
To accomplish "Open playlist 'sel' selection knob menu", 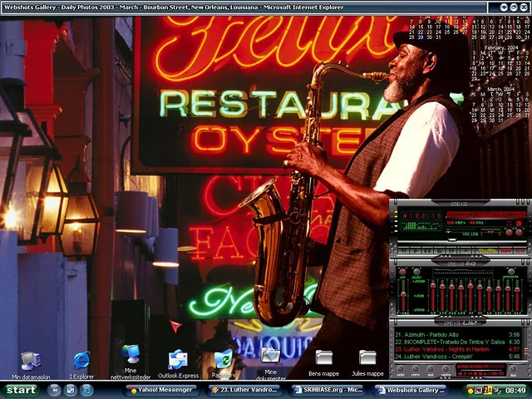I will click(431, 369).
